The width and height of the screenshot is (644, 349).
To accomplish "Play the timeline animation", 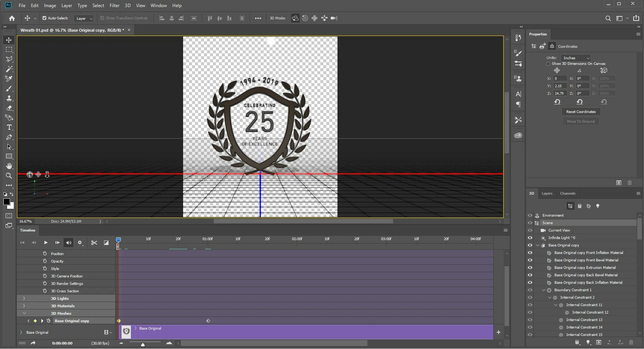I will (x=46, y=243).
